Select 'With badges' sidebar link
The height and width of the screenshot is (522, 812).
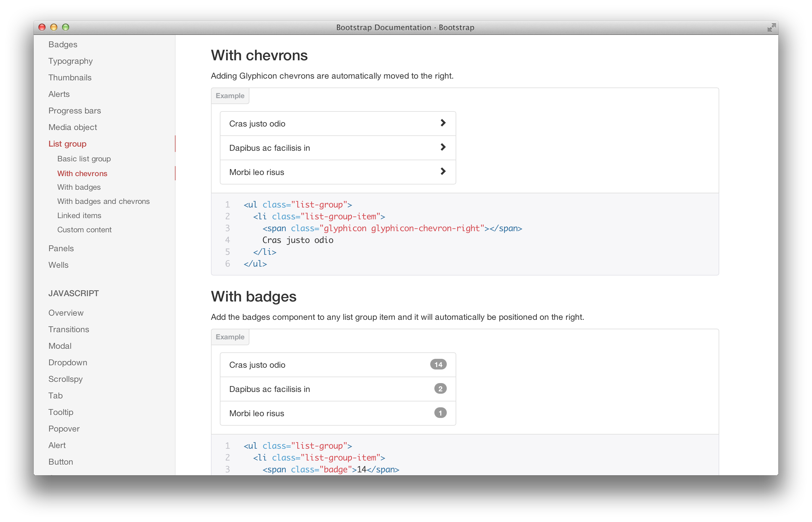coord(79,187)
